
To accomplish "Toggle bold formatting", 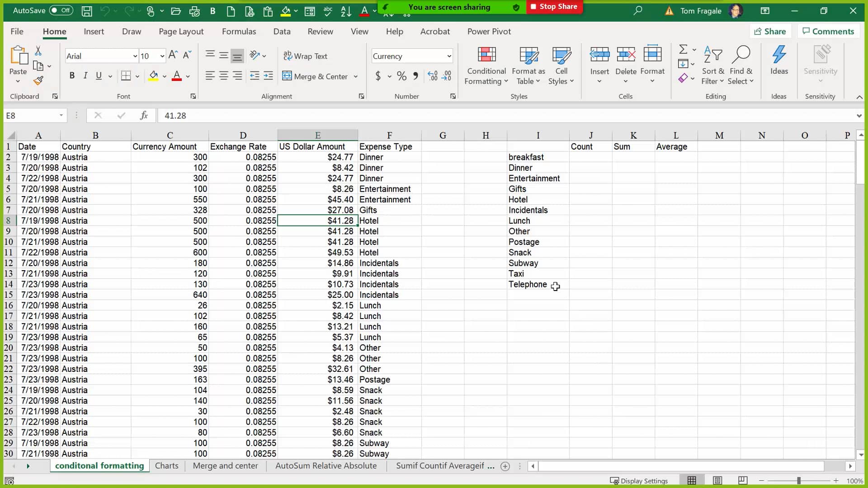I will click(71, 75).
